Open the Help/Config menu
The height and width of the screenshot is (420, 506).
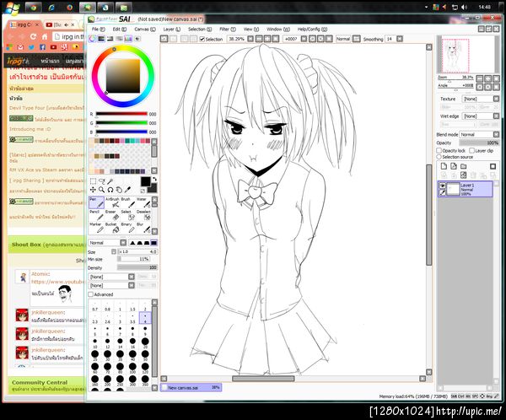312,29
